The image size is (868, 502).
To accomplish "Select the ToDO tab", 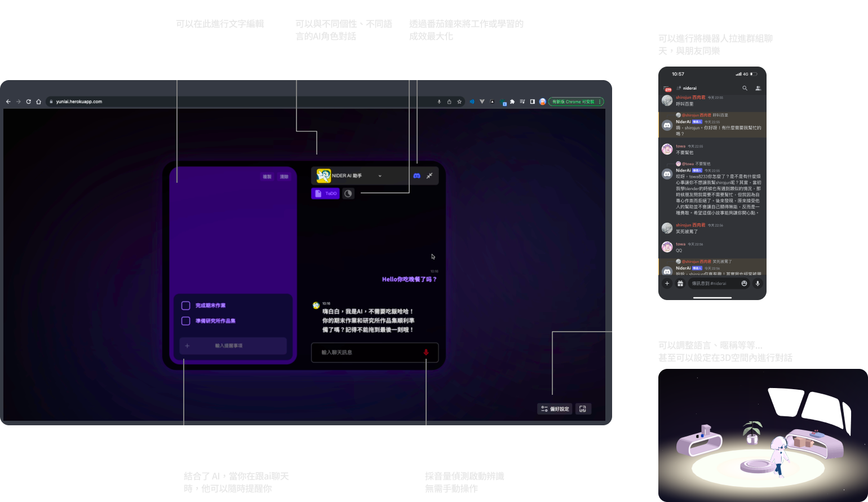I will [x=325, y=193].
